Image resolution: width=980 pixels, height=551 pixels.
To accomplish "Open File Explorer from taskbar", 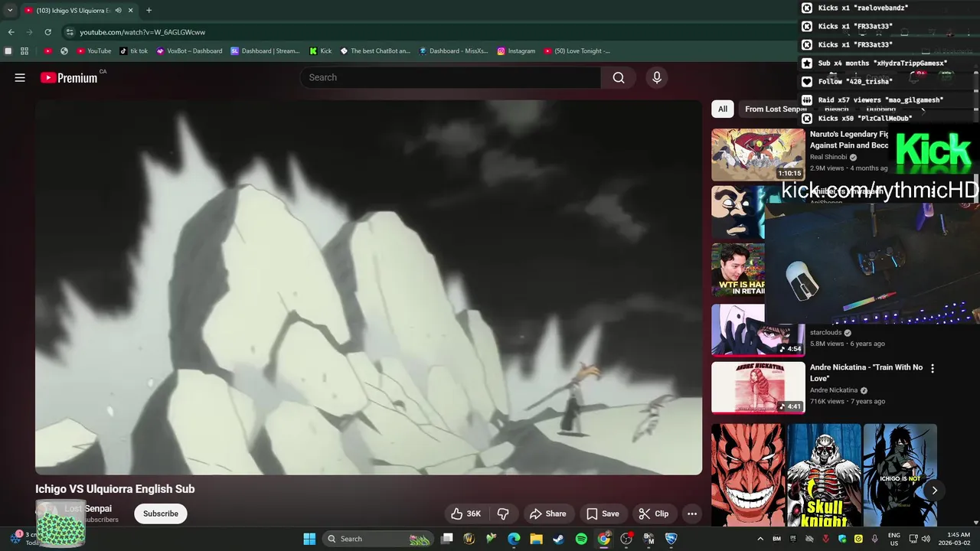I will coord(536,539).
